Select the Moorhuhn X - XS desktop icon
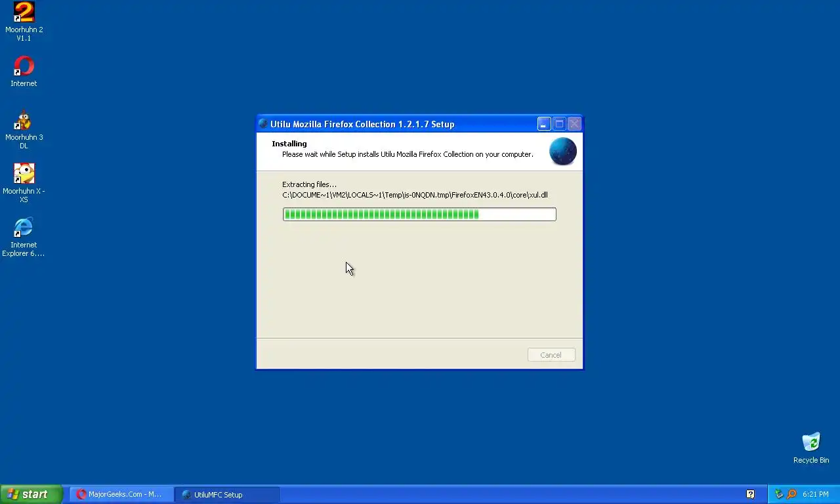840x504 pixels. point(24,183)
